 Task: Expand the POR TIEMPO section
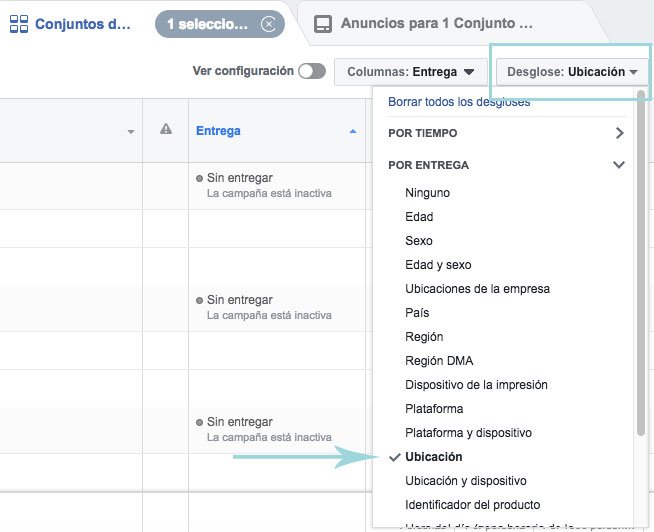point(506,133)
